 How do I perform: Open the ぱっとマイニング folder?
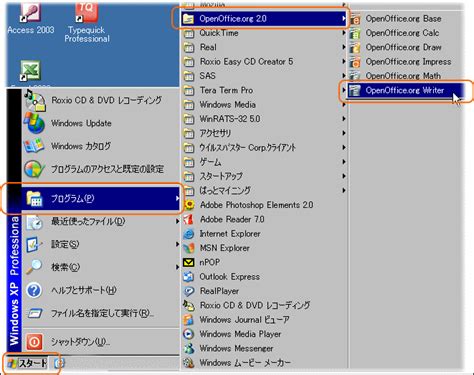pyautogui.click(x=264, y=190)
